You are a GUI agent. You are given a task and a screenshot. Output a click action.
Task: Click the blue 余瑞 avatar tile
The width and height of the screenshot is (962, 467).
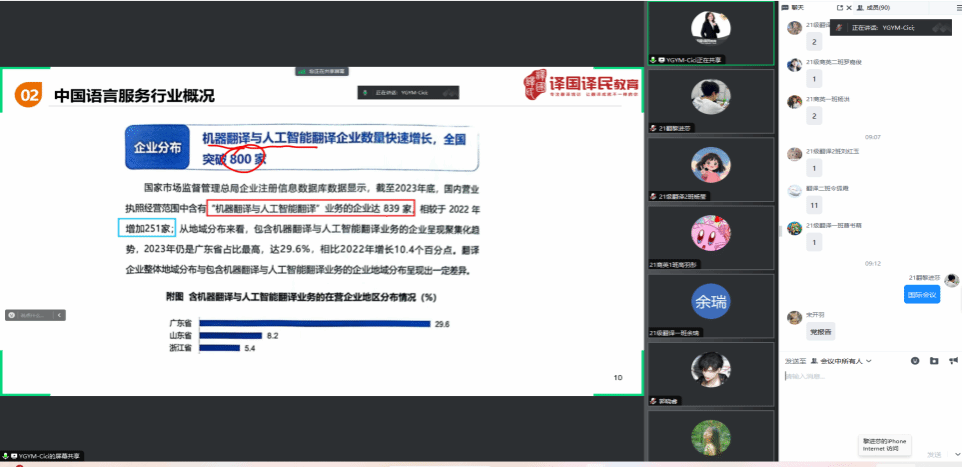(x=709, y=301)
